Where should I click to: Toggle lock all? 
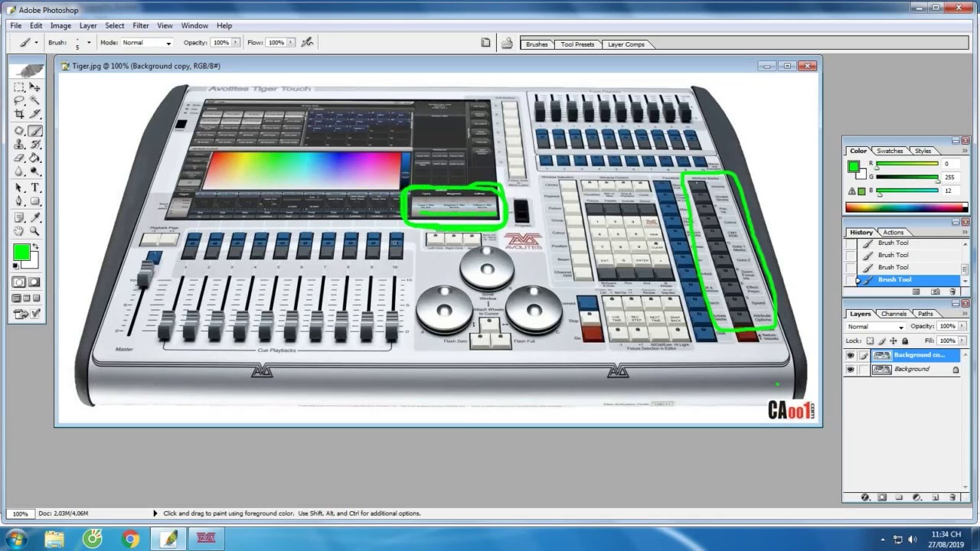(x=905, y=341)
